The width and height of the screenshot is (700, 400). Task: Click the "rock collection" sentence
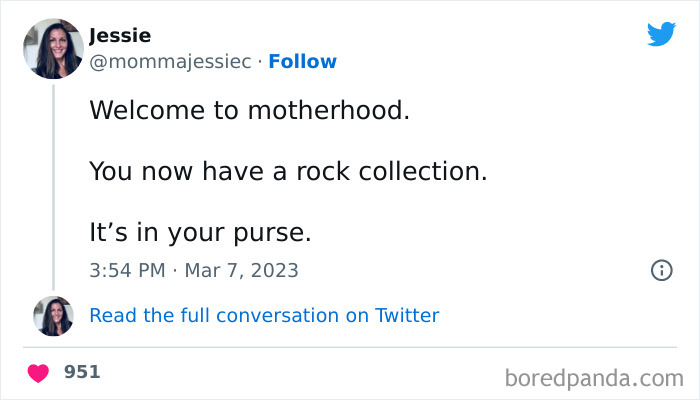(288, 171)
